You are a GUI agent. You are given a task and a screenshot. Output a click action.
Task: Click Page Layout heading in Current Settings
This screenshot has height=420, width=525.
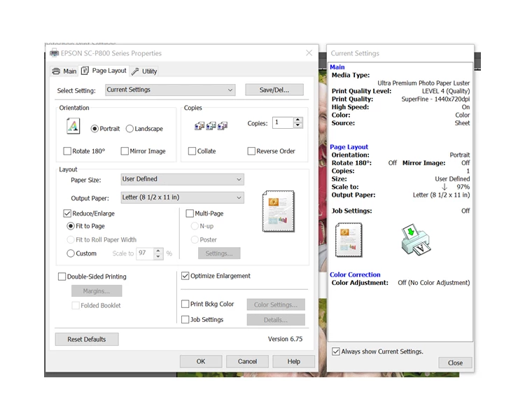[x=349, y=147]
